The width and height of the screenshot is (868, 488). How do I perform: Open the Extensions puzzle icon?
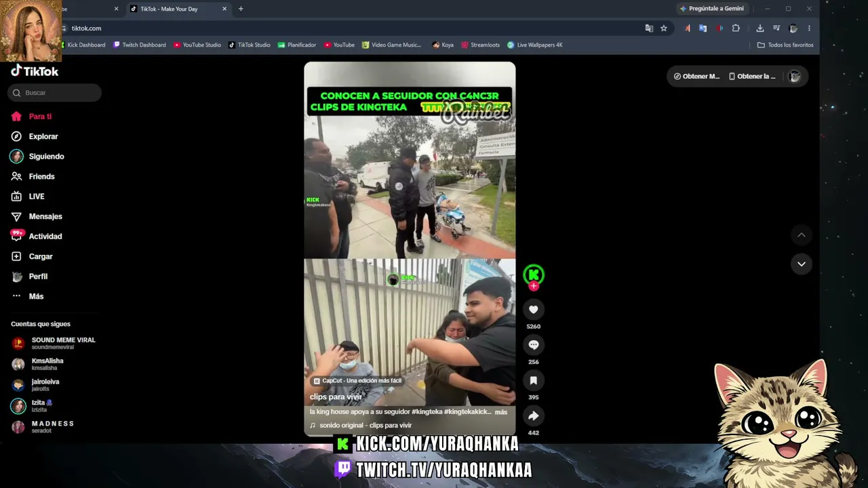pos(736,28)
